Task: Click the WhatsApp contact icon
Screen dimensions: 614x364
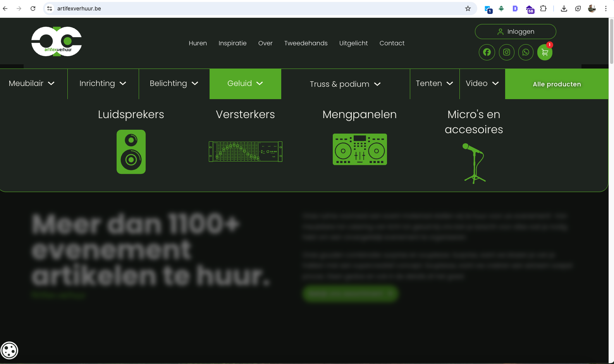Action: 526,52
